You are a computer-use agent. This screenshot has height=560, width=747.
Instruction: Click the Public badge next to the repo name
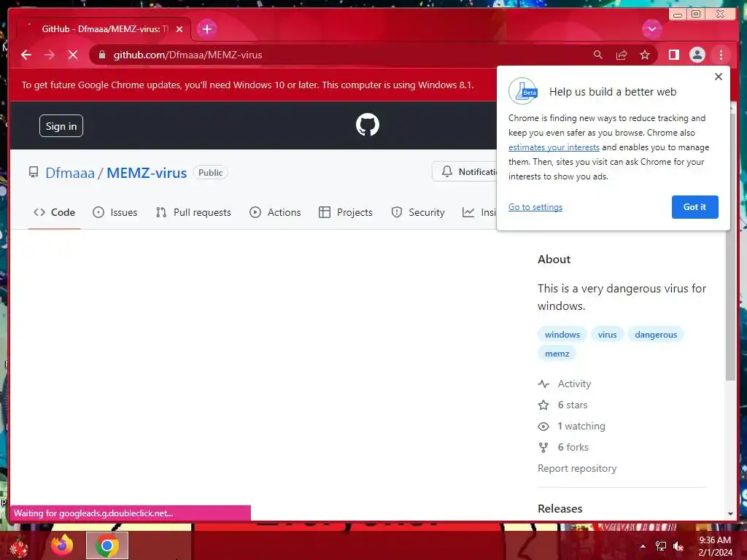click(211, 172)
